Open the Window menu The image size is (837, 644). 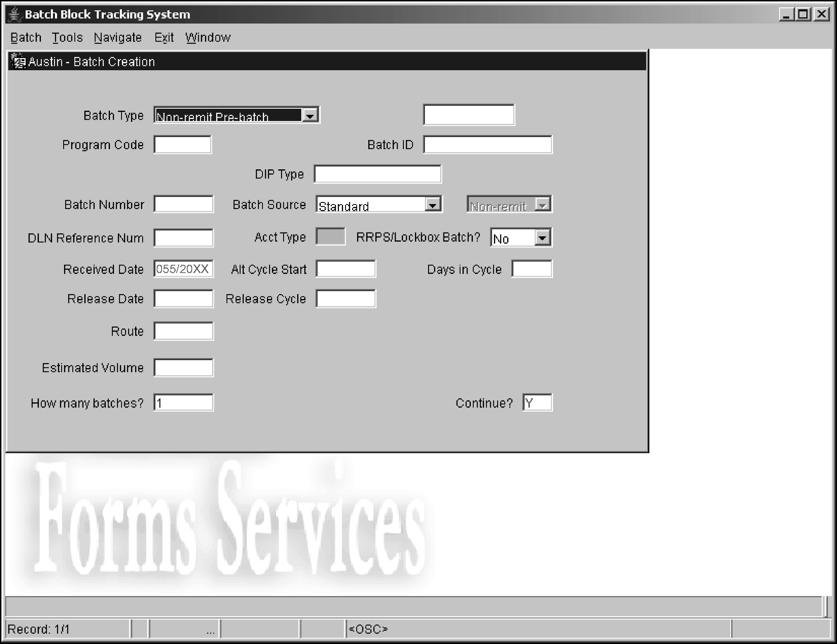207,38
